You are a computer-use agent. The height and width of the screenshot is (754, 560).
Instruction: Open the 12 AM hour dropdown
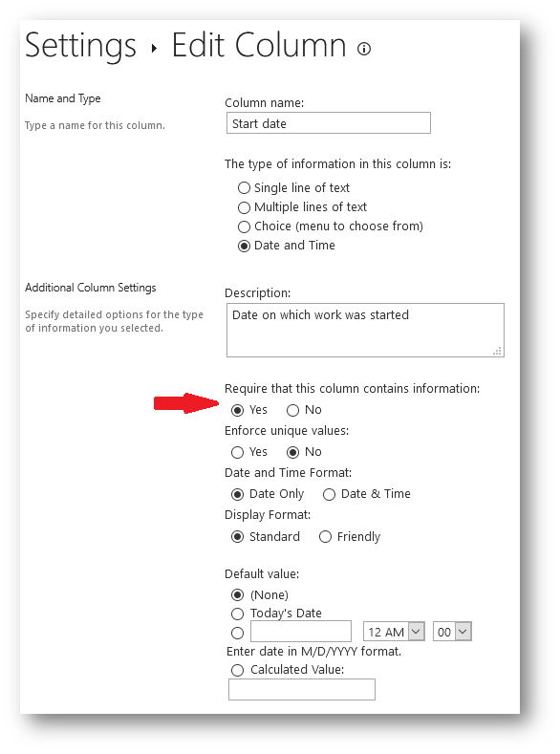[394, 632]
